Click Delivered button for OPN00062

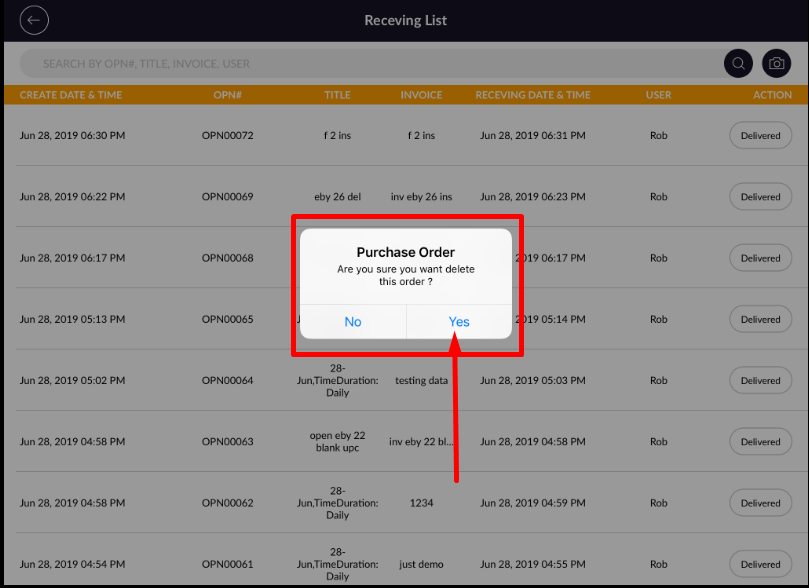(x=760, y=503)
